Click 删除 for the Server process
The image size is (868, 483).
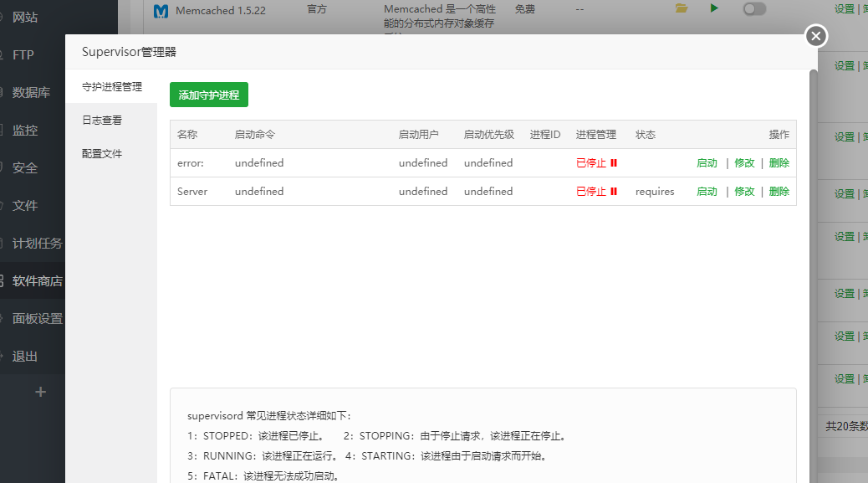pos(779,191)
